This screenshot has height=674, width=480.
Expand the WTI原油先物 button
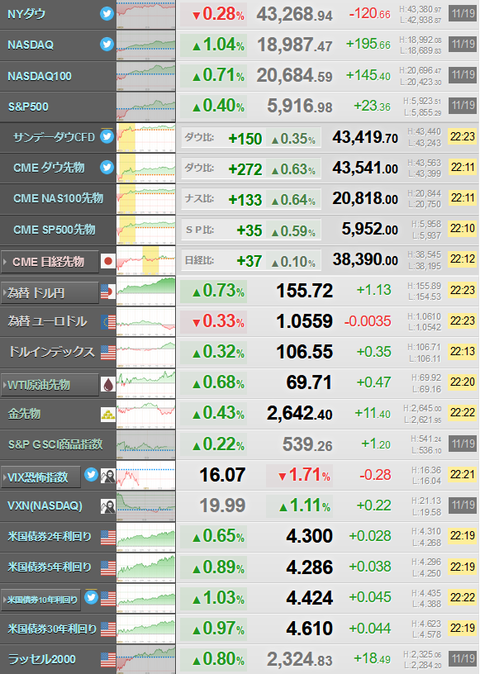tap(50, 385)
